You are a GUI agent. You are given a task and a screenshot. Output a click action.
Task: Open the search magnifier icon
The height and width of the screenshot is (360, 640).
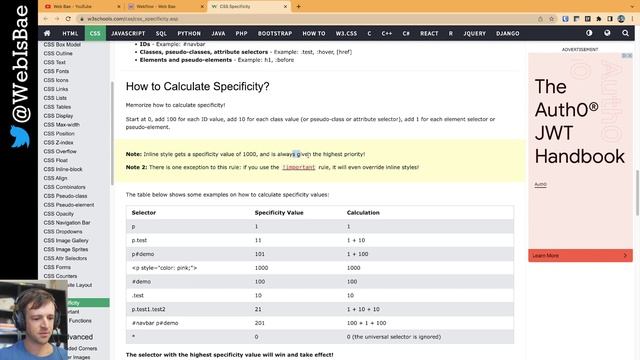(625, 33)
